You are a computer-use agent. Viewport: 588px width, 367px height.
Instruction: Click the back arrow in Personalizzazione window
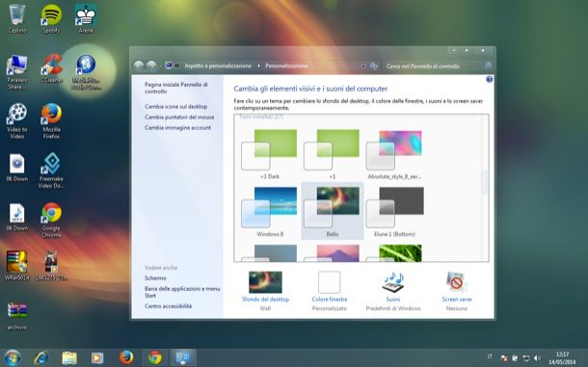[x=139, y=66]
